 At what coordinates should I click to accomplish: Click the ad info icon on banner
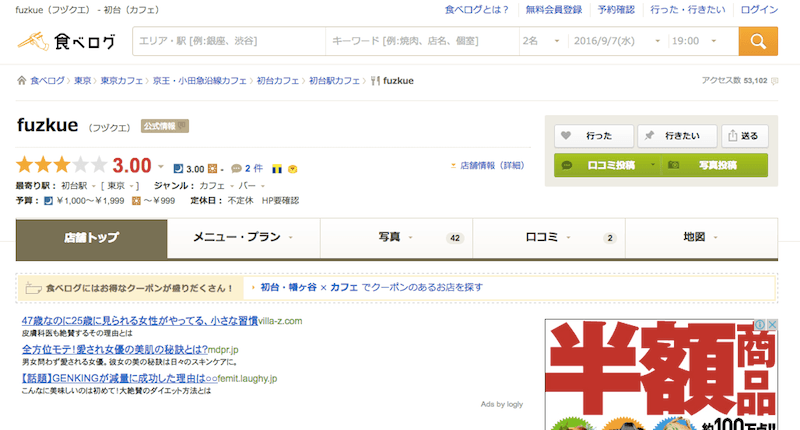pos(760,324)
